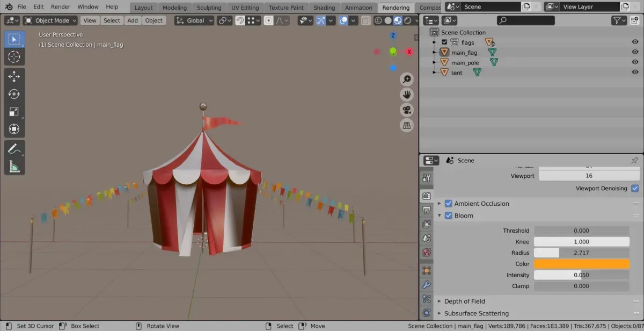Viewport: 644px width, 331px height.
Task: Select the Transform tool
Action: 14,129
